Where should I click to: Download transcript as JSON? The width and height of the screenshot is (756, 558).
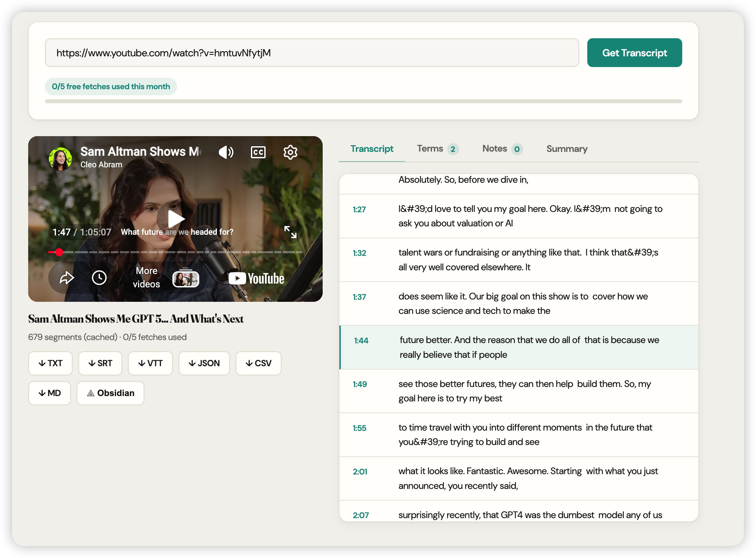[204, 363]
